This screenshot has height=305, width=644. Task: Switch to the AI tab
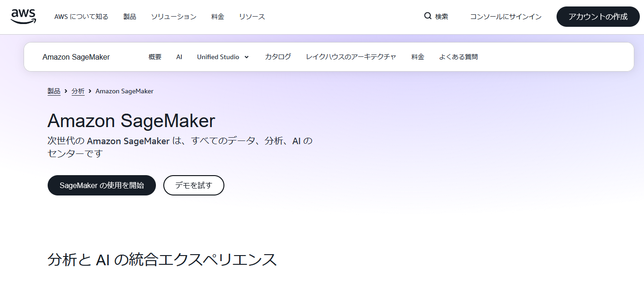tap(179, 56)
